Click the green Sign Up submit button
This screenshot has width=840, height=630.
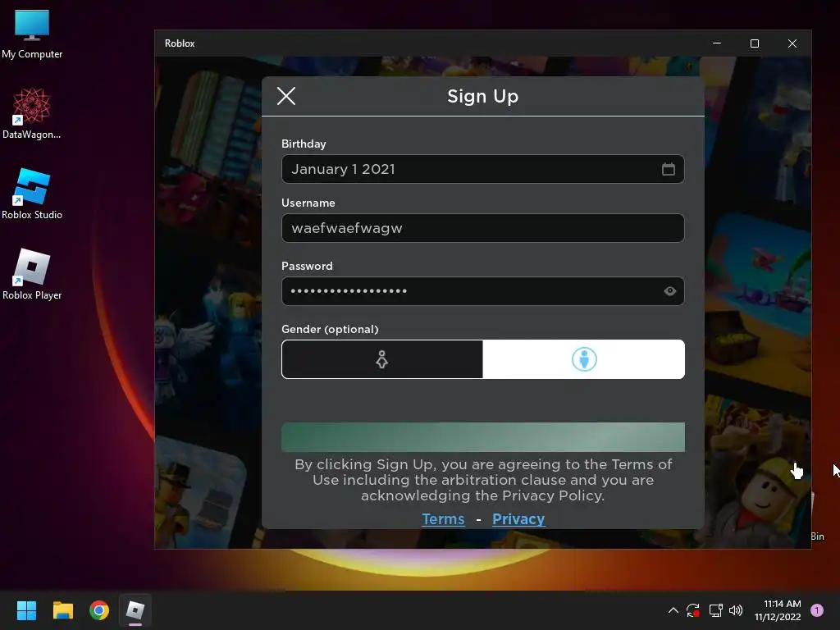click(482, 437)
